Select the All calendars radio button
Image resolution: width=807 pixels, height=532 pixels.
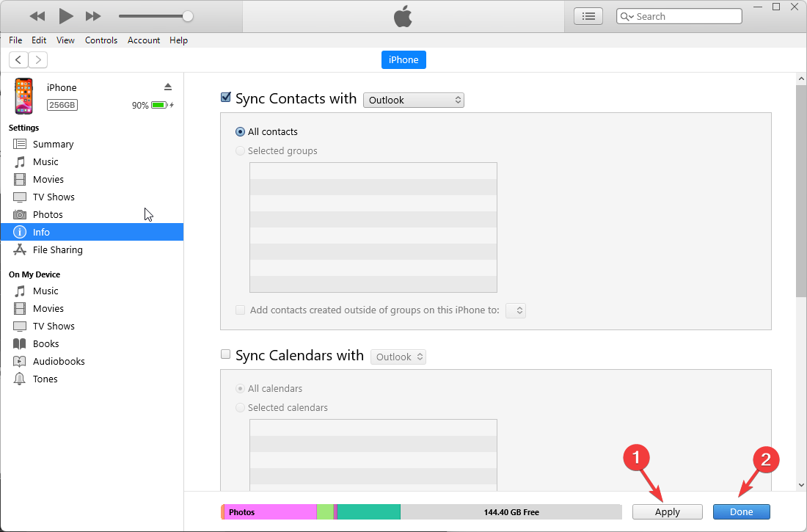tap(240, 389)
